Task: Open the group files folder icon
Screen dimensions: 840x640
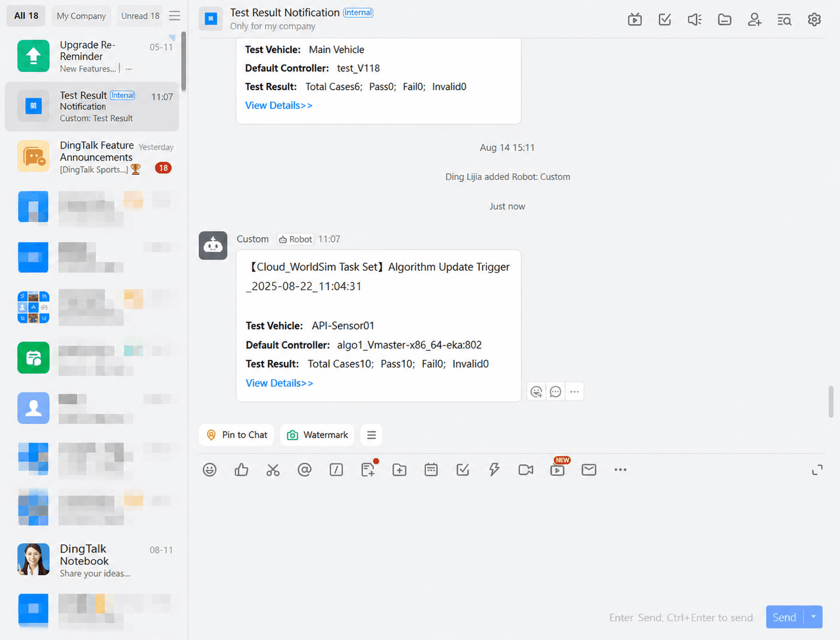Action: click(724, 19)
